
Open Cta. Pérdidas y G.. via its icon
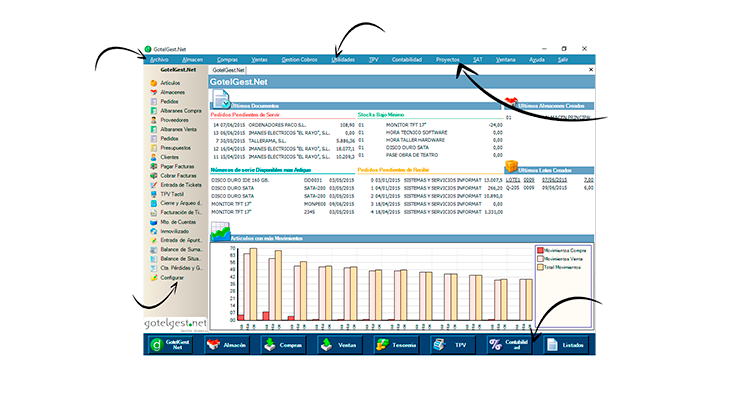click(153, 268)
